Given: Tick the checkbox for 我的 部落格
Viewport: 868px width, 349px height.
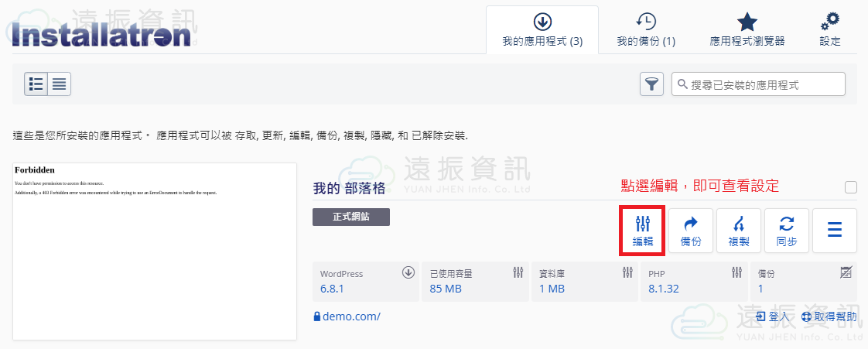Looking at the screenshot, I should pyautogui.click(x=851, y=187).
